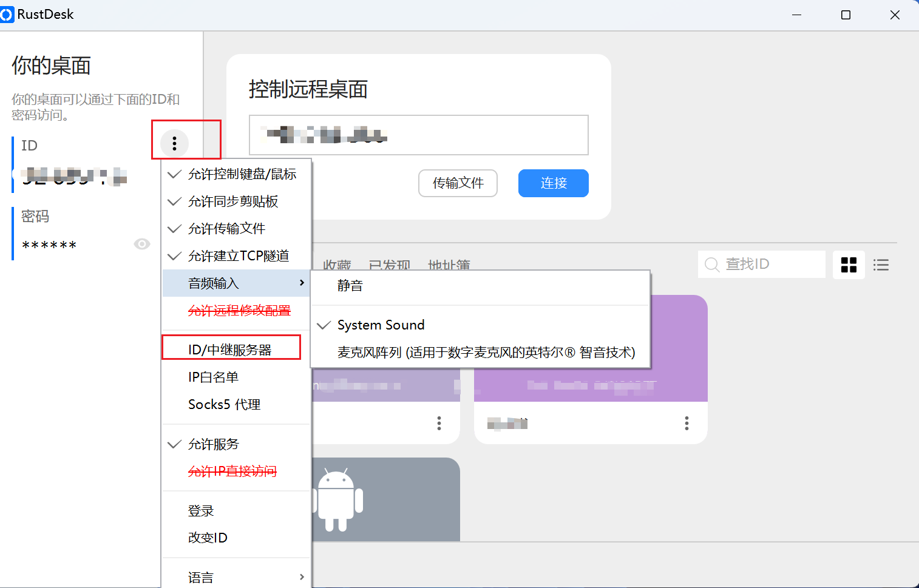Select 静音 to mute audio input
This screenshot has width=919, height=588.
click(x=350, y=286)
